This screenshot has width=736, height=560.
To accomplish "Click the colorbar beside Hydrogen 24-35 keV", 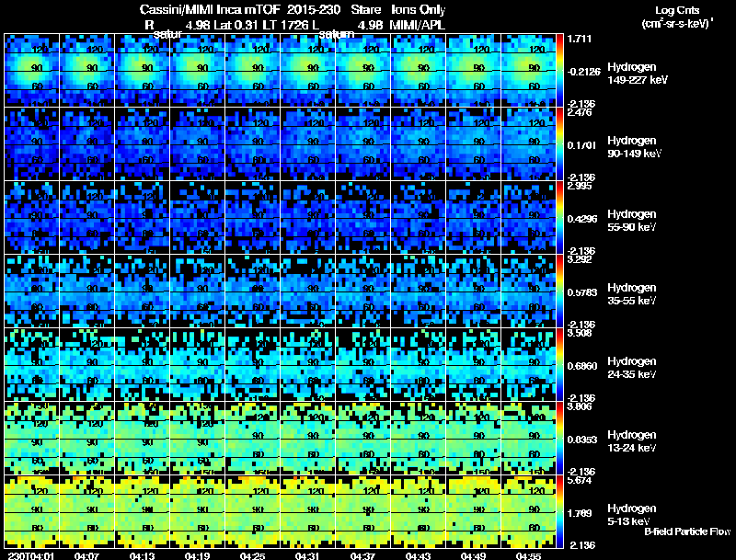I will 559,364.
